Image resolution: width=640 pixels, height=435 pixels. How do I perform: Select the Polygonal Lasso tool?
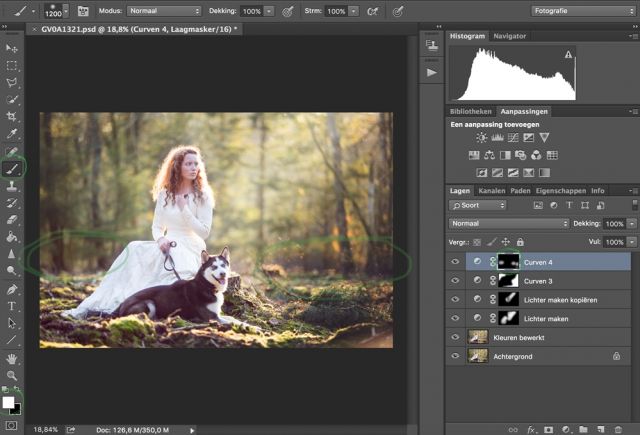pos(11,82)
